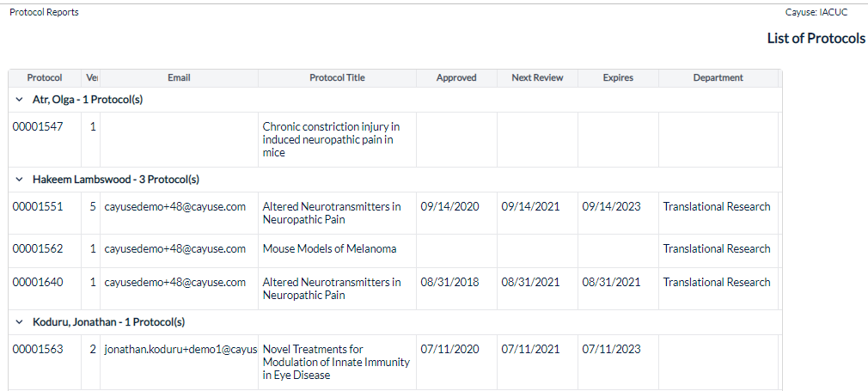Select protocol number 00001551

[x=38, y=206]
